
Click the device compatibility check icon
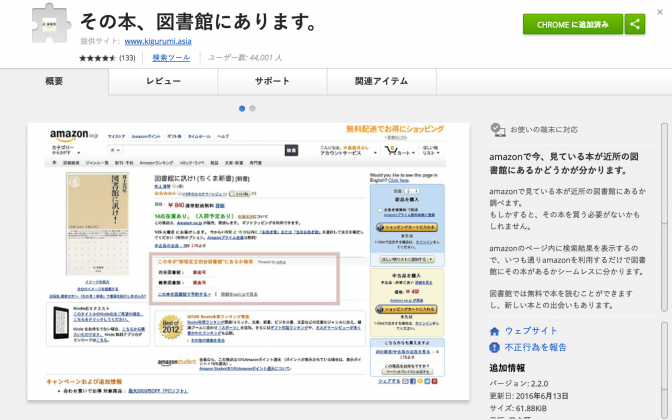pyautogui.click(x=498, y=130)
